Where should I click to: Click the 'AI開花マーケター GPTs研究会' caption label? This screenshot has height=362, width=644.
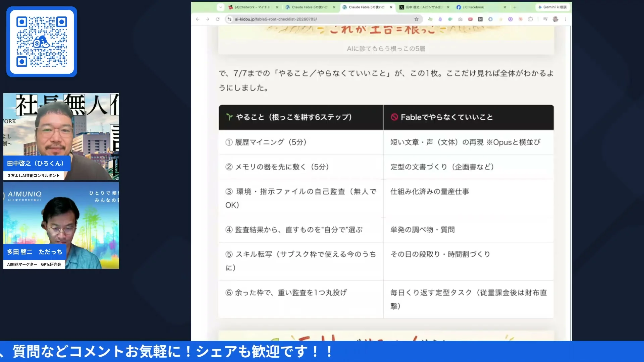34,264
